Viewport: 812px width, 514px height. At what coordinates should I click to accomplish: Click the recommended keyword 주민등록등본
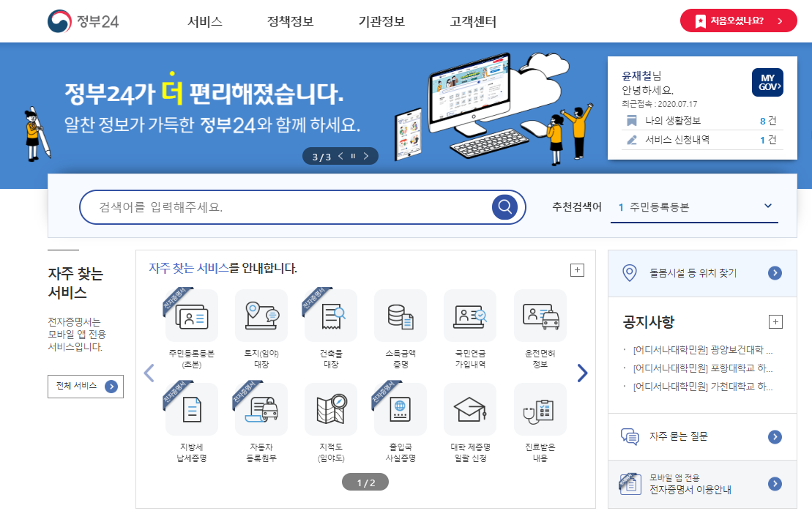pos(659,207)
